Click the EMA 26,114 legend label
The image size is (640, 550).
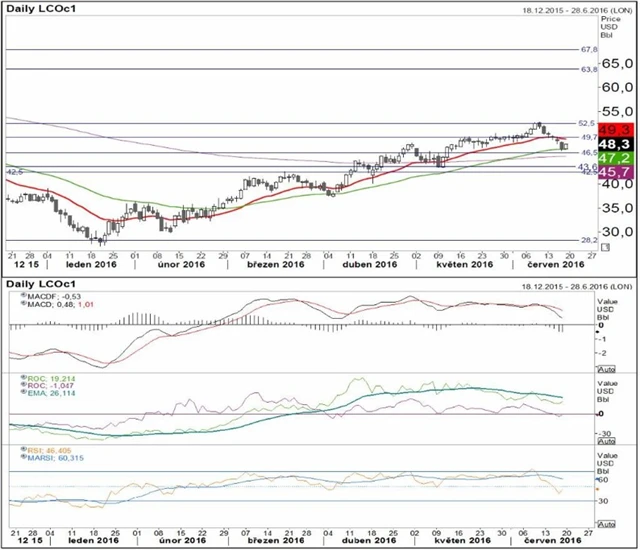44,394
